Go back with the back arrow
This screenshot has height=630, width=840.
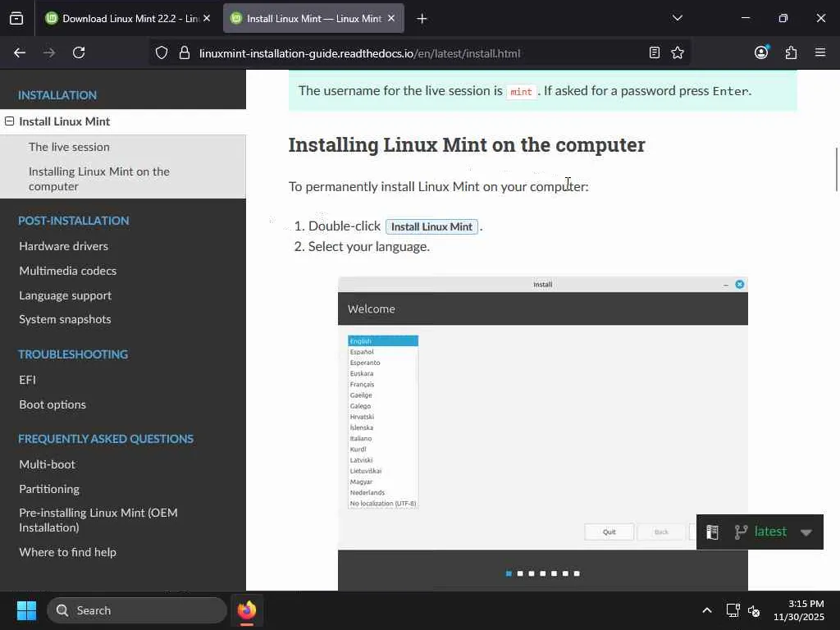pyautogui.click(x=20, y=52)
